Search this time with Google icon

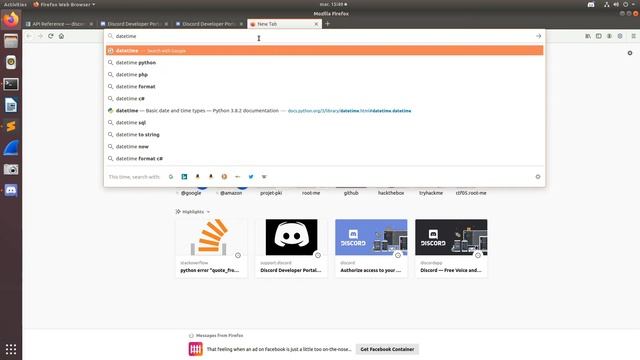click(x=171, y=177)
